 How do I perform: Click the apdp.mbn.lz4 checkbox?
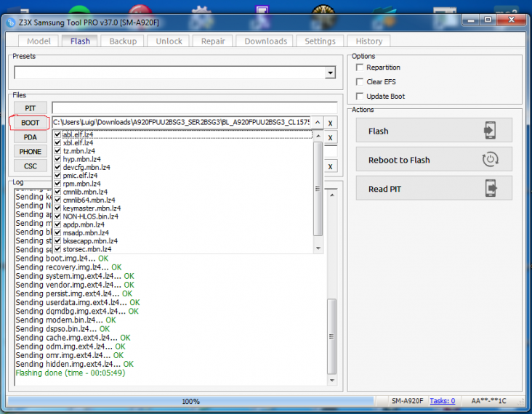(x=57, y=224)
